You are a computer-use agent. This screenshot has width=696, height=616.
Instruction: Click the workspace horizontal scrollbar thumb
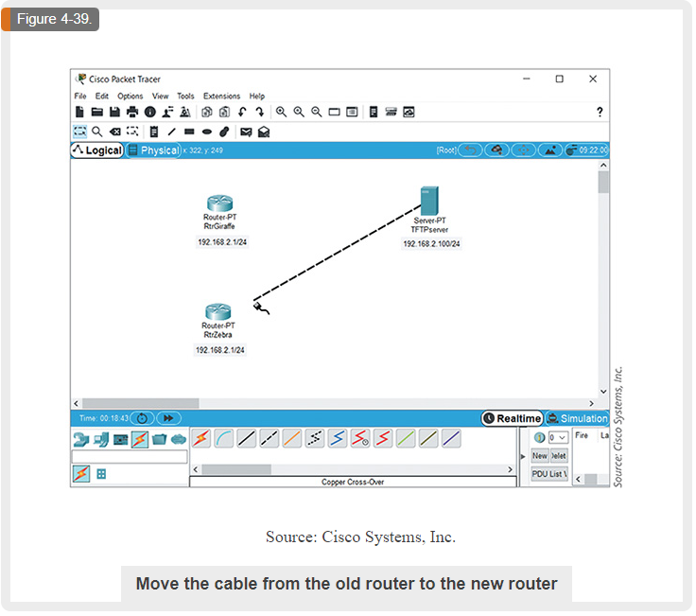140,404
